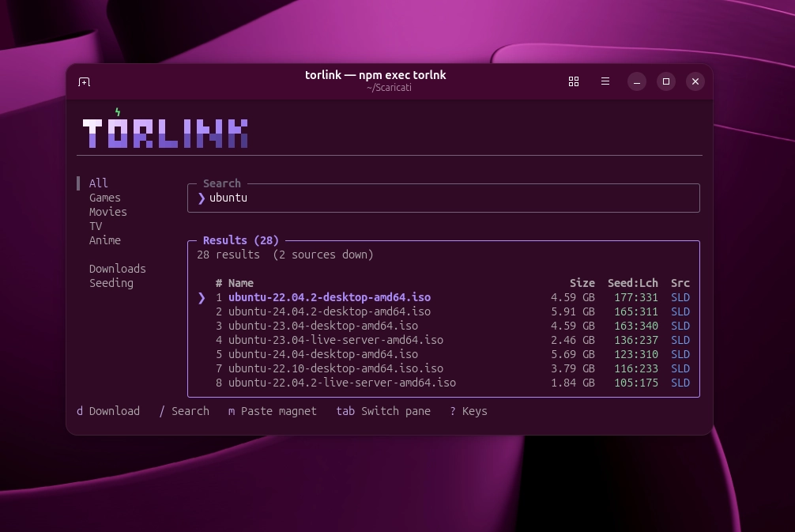This screenshot has height=532, width=795.
Task: Click the 177:331 seed count
Action: pos(636,297)
